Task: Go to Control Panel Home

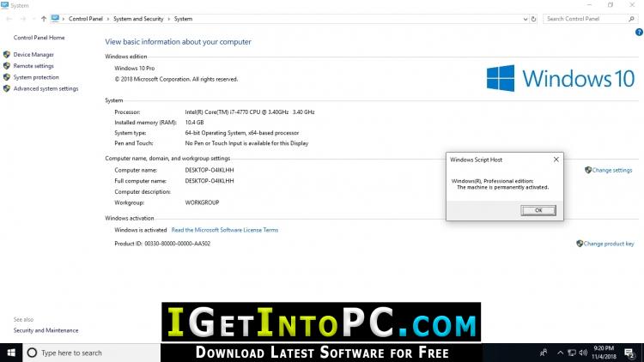Action: point(39,38)
